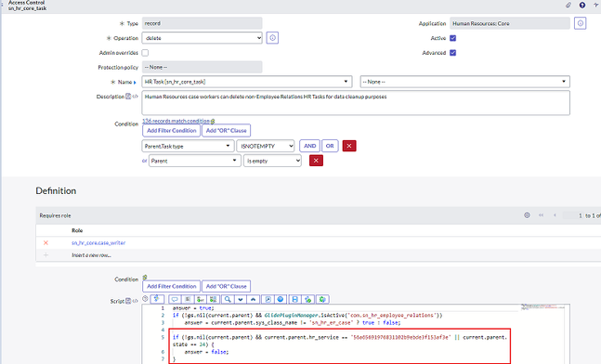
Task: Go to previous page of roles list
Action: pyautogui.click(x=555, y=215)
